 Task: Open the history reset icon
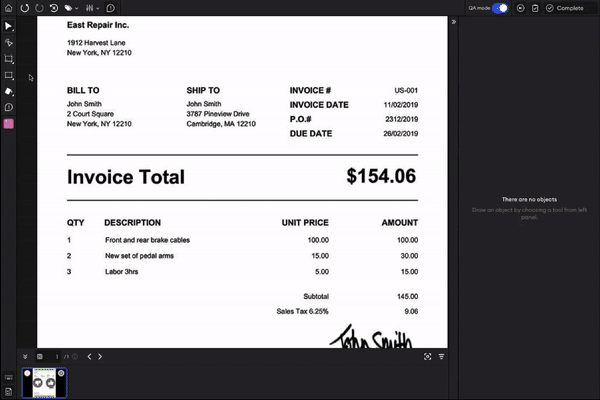tap(54, 8)
